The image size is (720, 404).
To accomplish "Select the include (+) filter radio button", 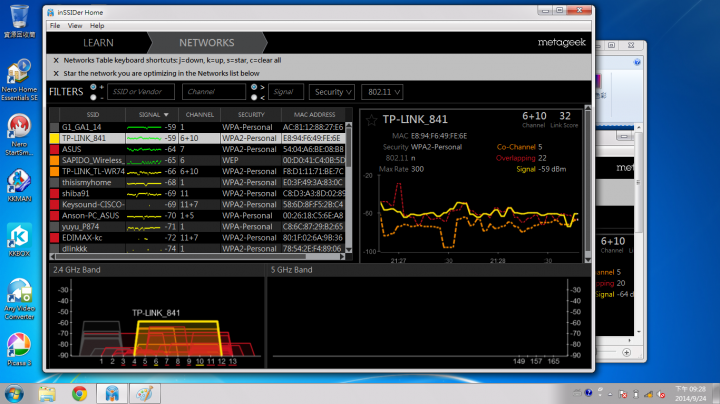I will (x=93, y=87).
